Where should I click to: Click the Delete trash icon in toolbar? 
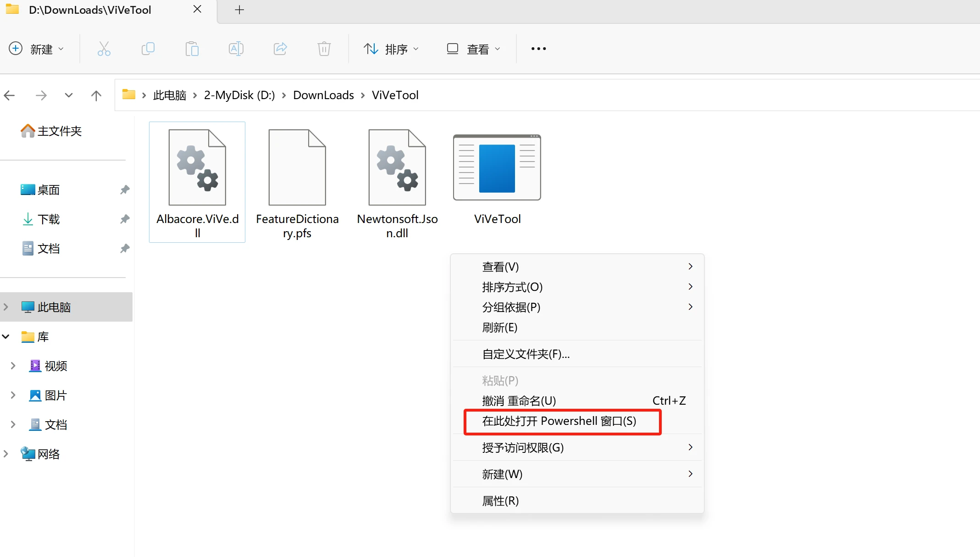(324, 49)
